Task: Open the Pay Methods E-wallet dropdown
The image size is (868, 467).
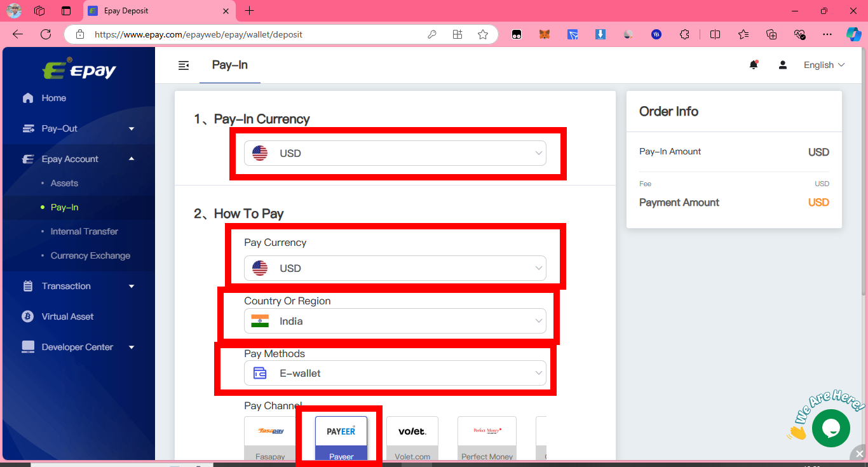Action: (395, 373)
